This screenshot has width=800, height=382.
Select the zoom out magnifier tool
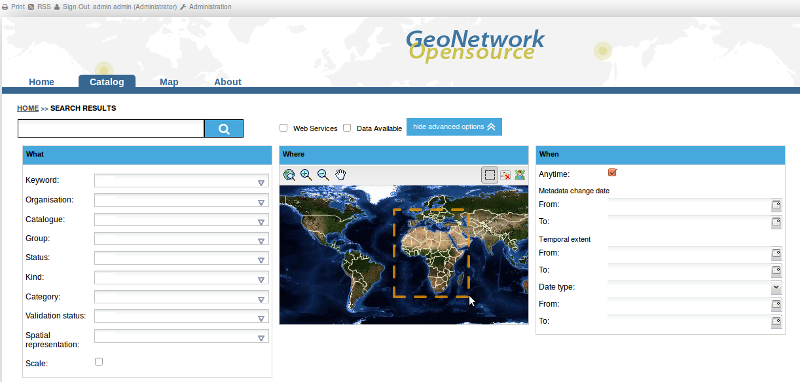(x=323, y=175)
